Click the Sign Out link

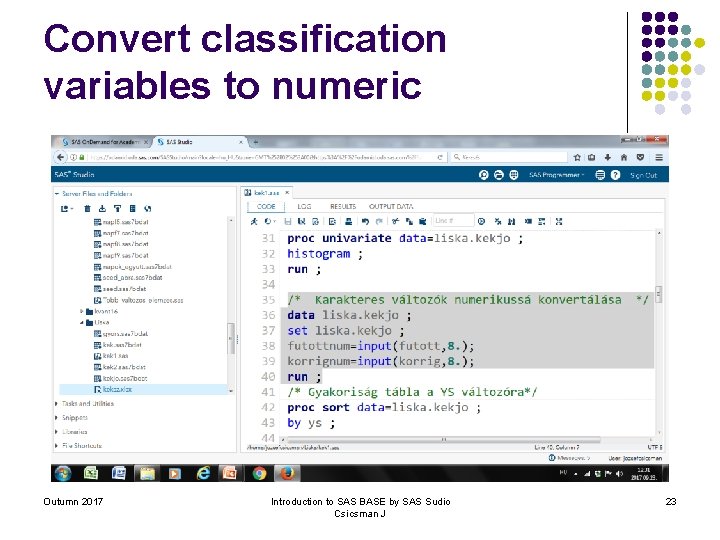pyautogui.click(x=643, y=175)
